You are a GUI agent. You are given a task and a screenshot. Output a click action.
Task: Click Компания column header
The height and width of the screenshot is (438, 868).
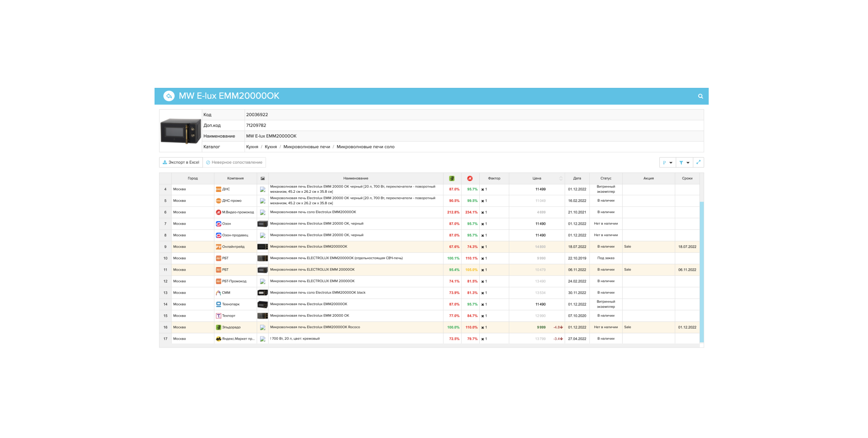tap(235, 178)
